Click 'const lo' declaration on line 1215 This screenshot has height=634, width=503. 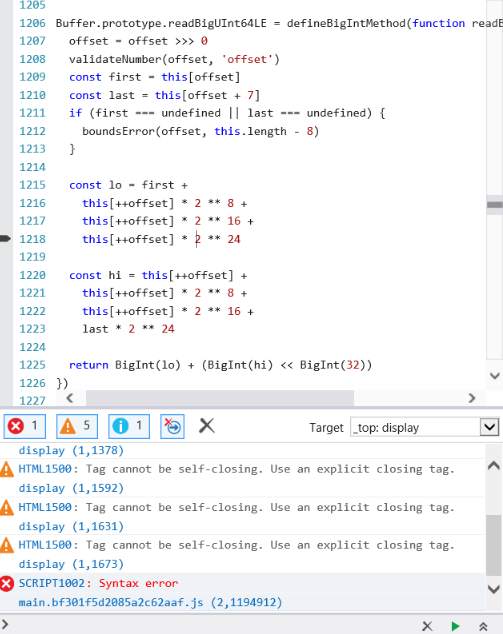(95, 185)
